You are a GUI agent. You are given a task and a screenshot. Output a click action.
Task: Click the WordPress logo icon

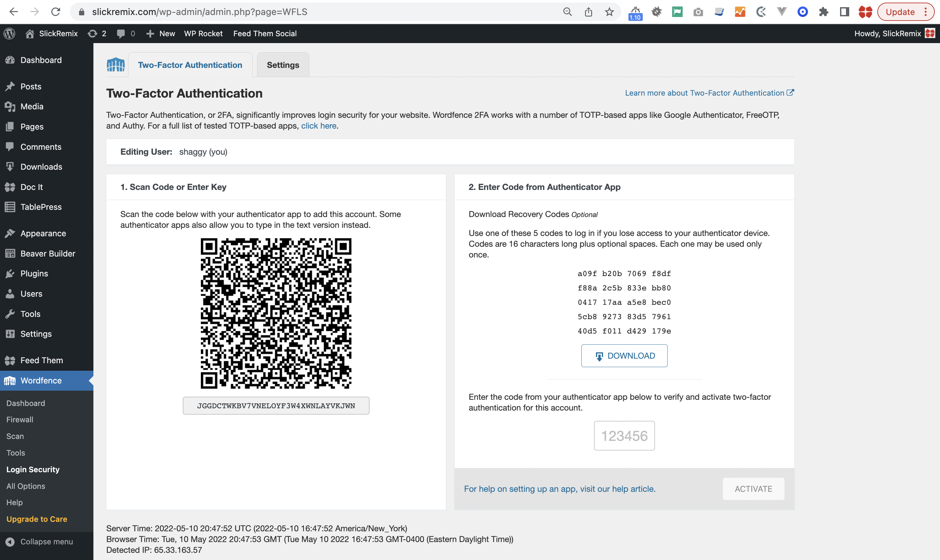coord(9,34)
